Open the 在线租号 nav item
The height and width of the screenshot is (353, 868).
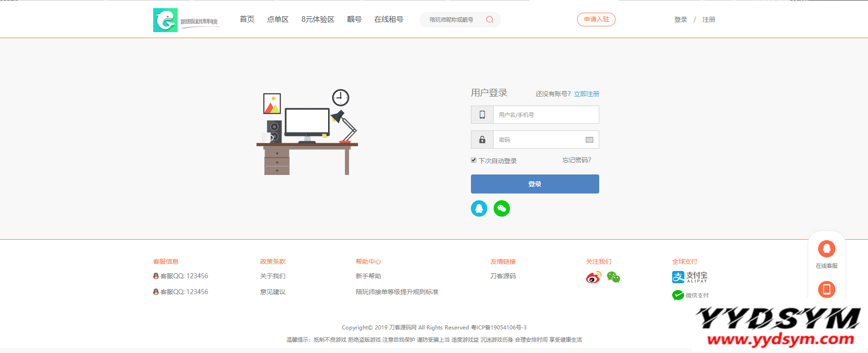click(x=389, y=19)
